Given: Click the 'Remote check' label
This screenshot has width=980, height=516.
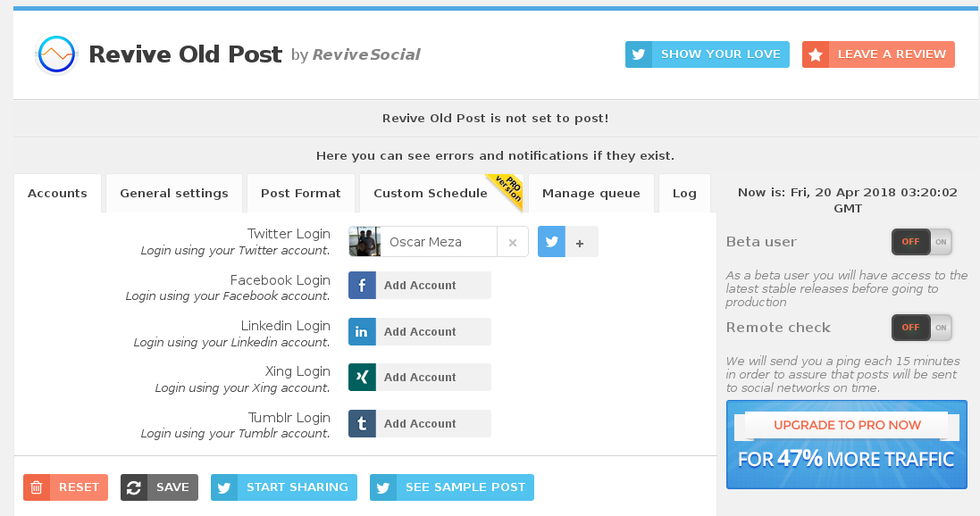Looking at the screenshot, I should [x=778, y=328].
